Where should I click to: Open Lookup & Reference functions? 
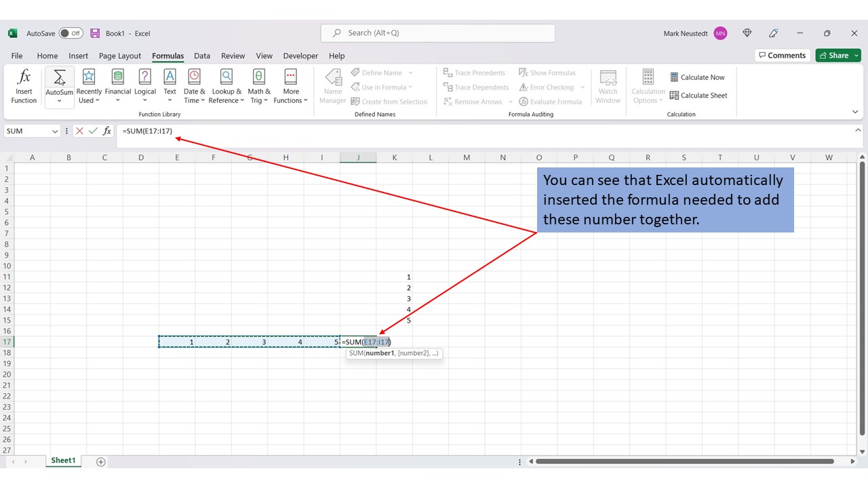[x=226, y=85]
